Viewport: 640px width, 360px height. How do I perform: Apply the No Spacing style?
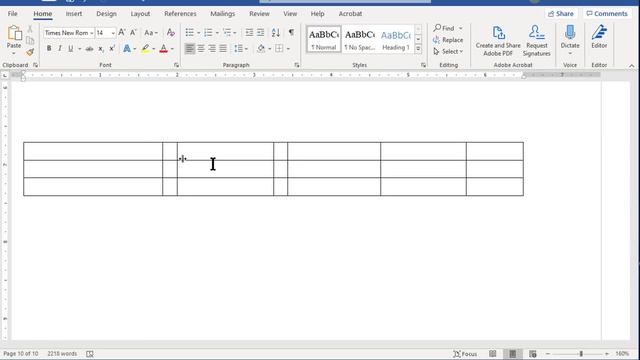pyautogui.click(x=360, y=40)
